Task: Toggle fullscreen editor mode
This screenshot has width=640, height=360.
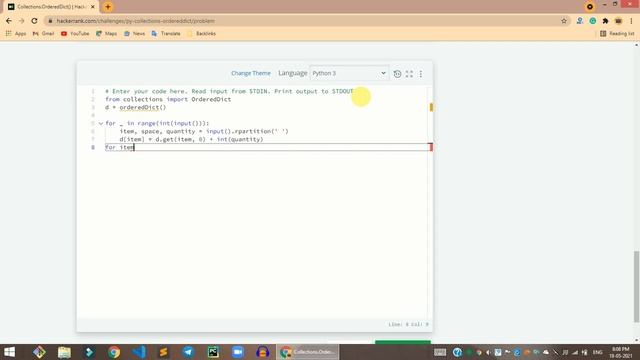Action: pyautogui.click(x=409, y=73)
